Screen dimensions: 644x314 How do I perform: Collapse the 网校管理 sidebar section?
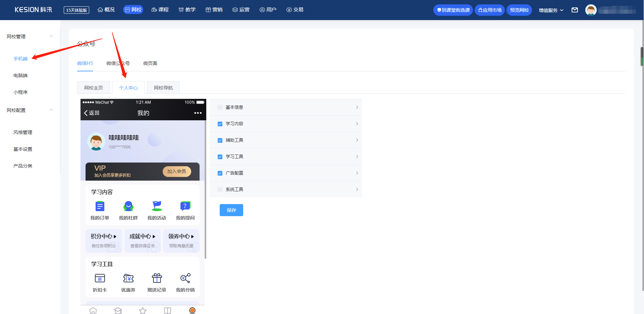click(51, 36)
